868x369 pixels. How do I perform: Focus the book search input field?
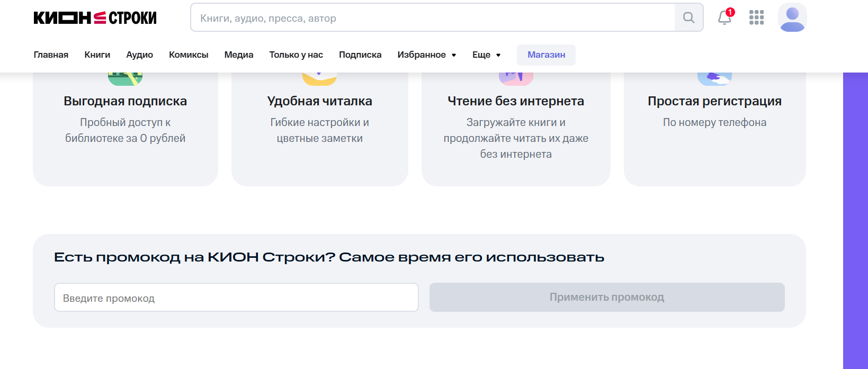point(433,17)
